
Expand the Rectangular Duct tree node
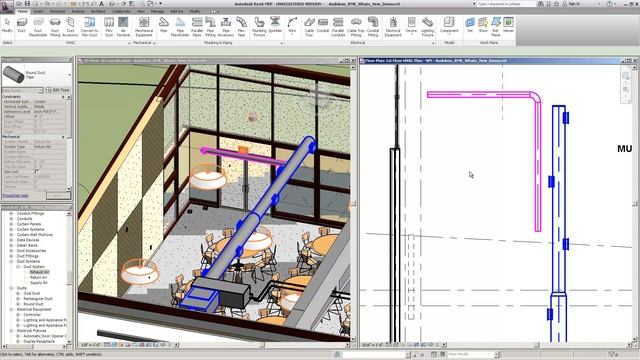click(18, 299)
